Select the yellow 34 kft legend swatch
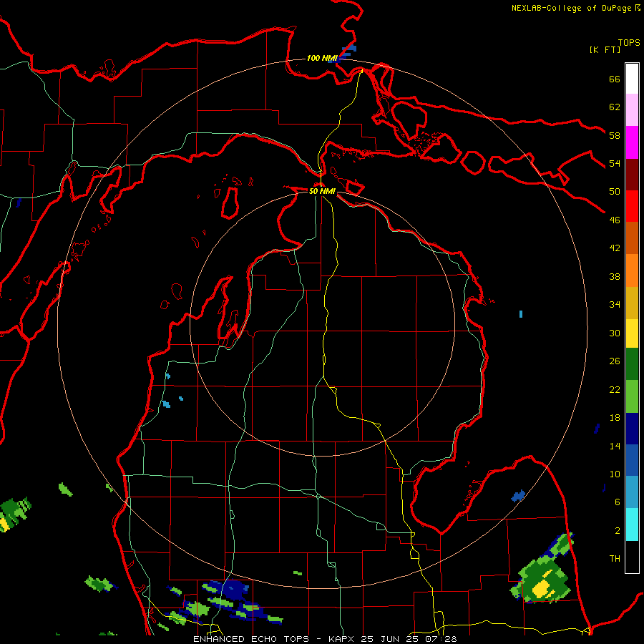The image size is (644, 644). click(632, 333)
